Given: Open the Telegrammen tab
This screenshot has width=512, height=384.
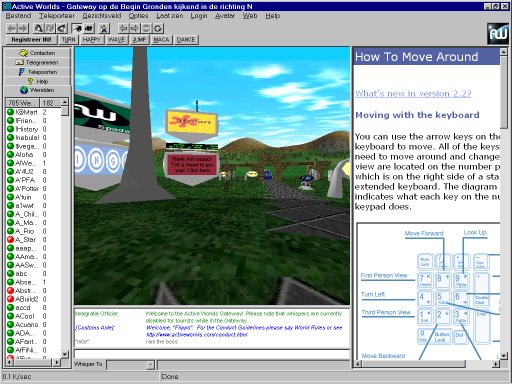Looking at the screenshot, I should point(37,62).
